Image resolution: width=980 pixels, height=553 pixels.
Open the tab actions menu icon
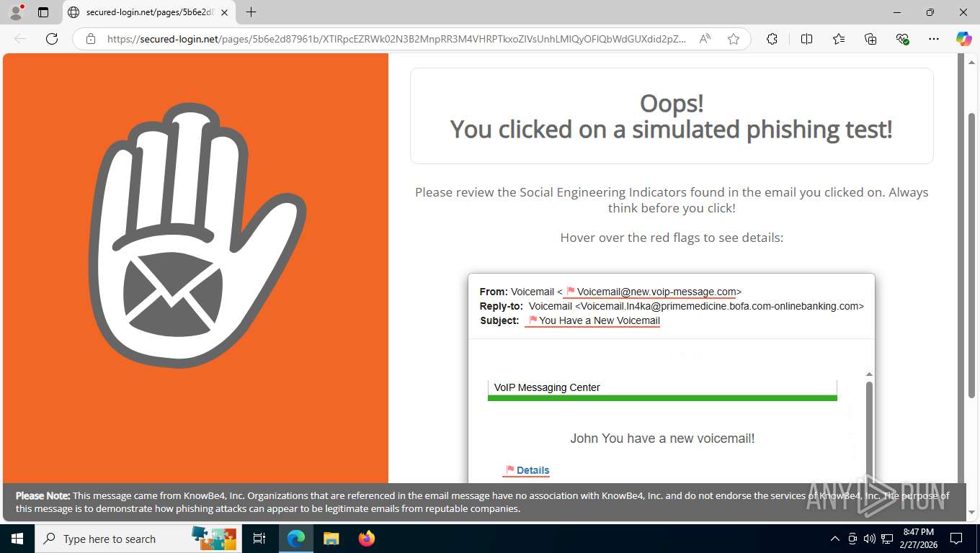pos(43,12)
